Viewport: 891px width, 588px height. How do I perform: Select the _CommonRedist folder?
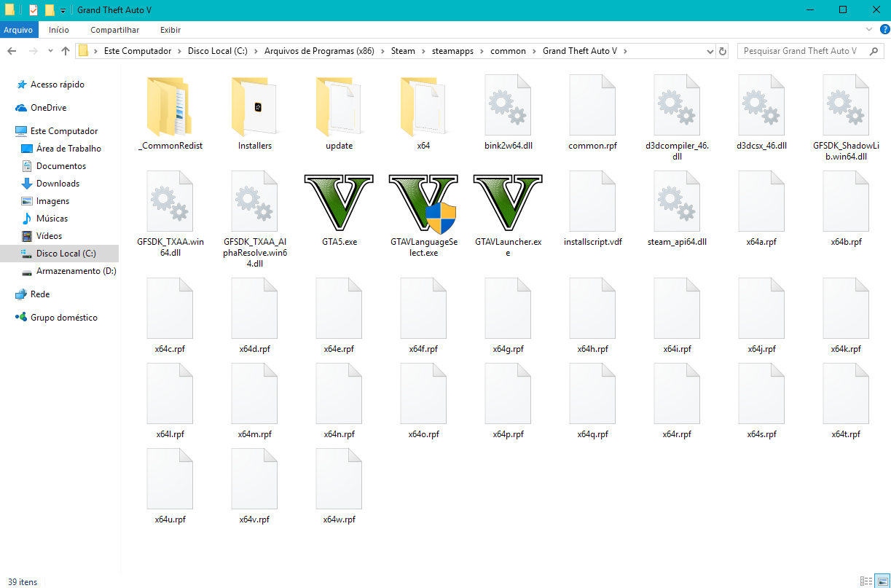pos(170,106)
